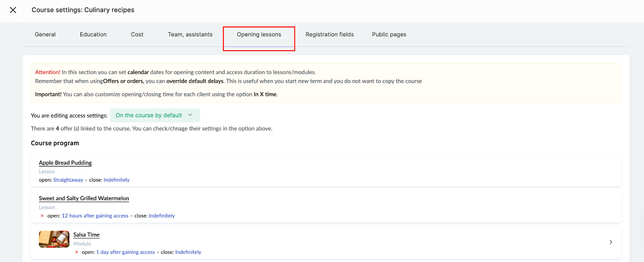This screenshot has width=644, height=262.
Task: Select the Team, assistants tab
Action: pyautogui.click(x=190, y=35)
